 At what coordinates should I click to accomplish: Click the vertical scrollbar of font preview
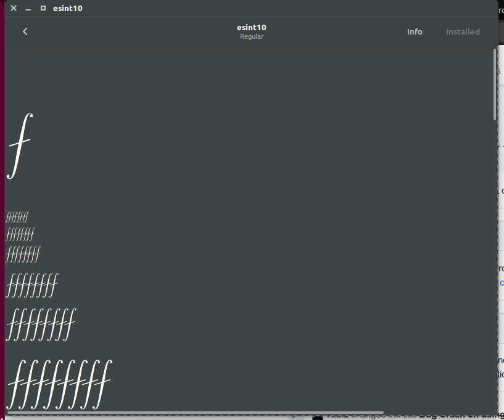pyautogui.click(x=495, y=84)
